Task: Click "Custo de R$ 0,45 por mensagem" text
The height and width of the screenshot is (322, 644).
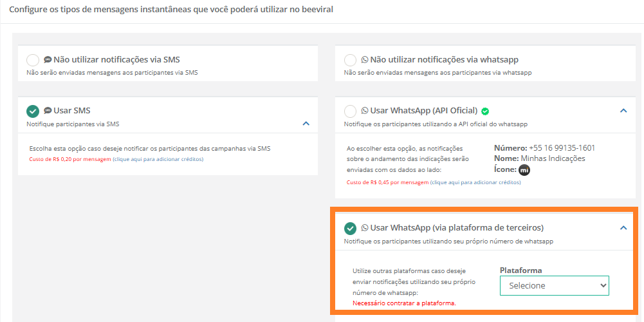Action: click(388, 182)
